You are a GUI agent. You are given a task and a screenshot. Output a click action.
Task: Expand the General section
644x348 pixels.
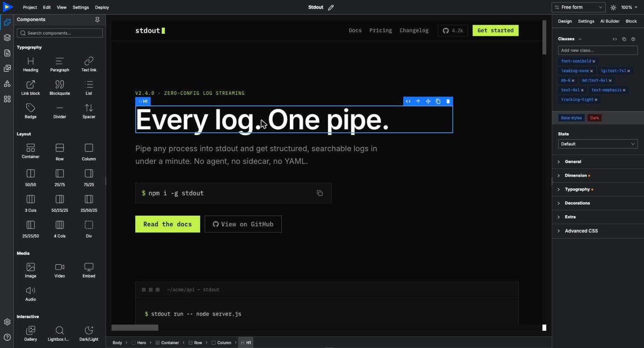tap(598, 162)
